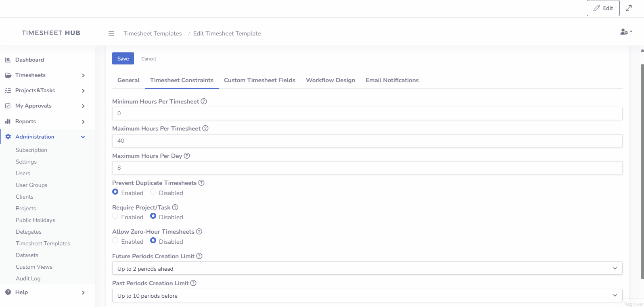This screenshot has height=307, width=644.
Task: Select Enabled for Require Project/Task
Action: 115,216
